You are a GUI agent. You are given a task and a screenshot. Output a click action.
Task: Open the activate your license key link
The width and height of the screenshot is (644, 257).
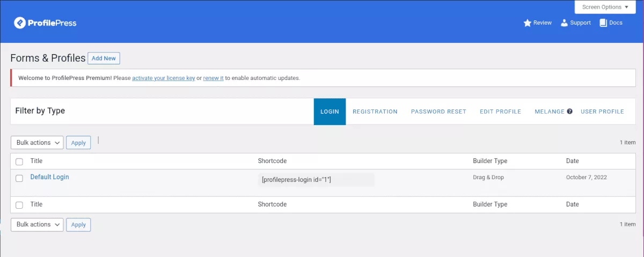click(x=164, y=78)
